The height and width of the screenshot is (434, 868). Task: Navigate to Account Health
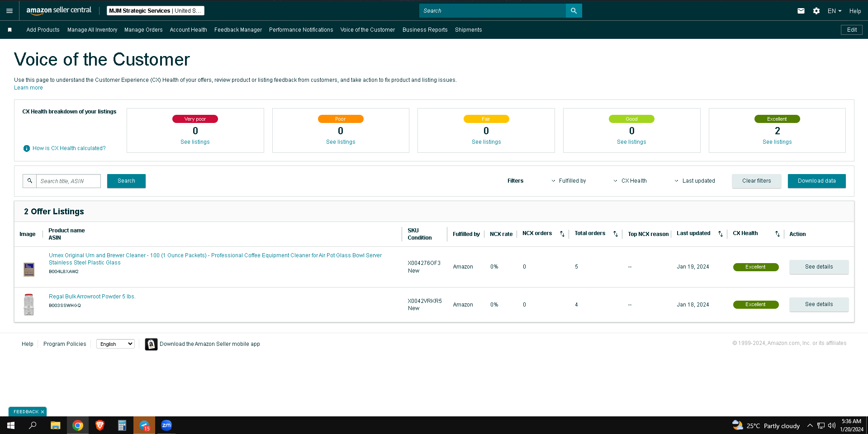tap(189, 30)
